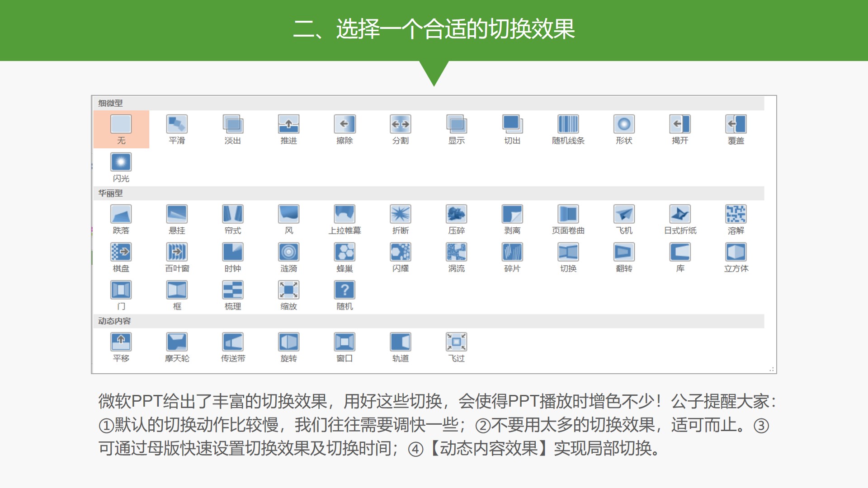
Task: Select the 闪耀 glitter transition
Action: [401, 257]
